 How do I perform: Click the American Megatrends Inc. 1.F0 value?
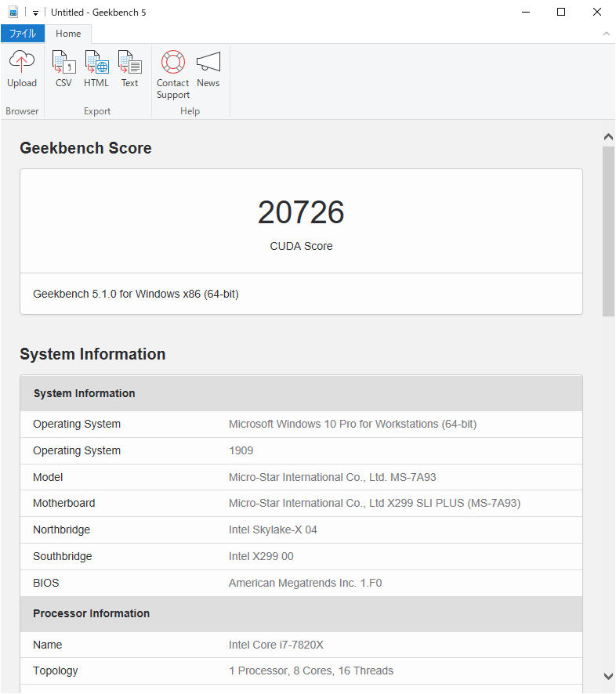pos(305,583)
